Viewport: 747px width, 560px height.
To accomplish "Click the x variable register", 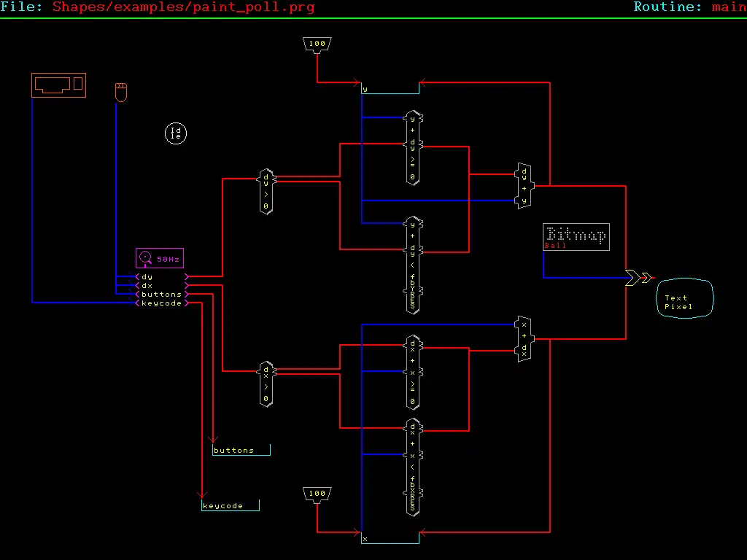I will [x=390, y=537].
